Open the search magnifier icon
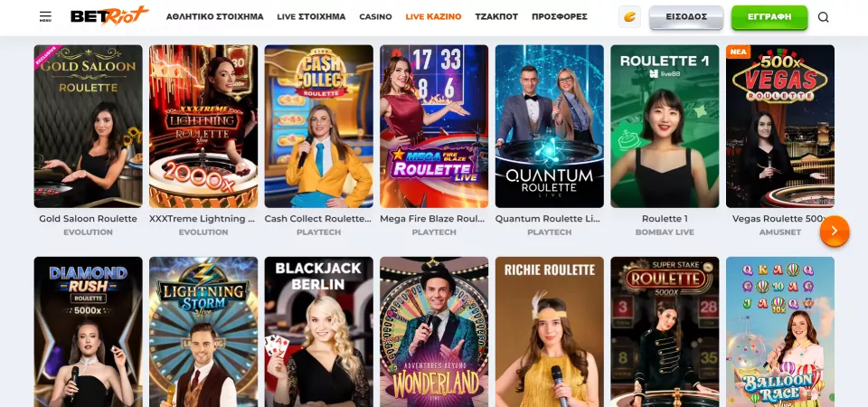Screen dimensions: 868x407 (823, 17)
